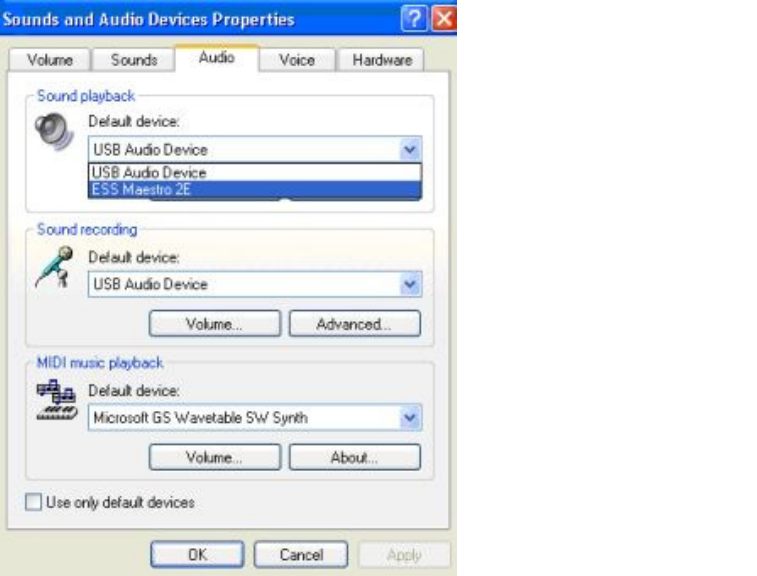
Task: Click the Sound recording Volume button
Action: click(215, 323)
